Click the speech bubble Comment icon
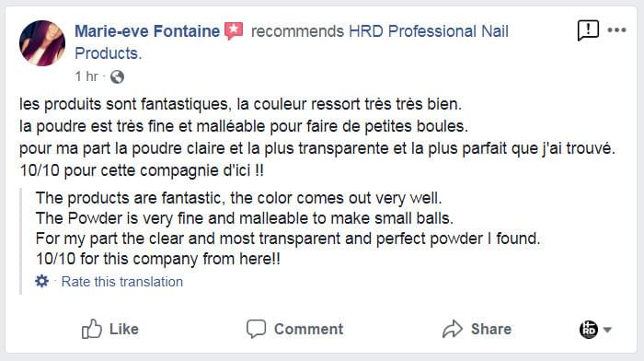The height and width of the screenshot is (361, 644). coord(257,329)
